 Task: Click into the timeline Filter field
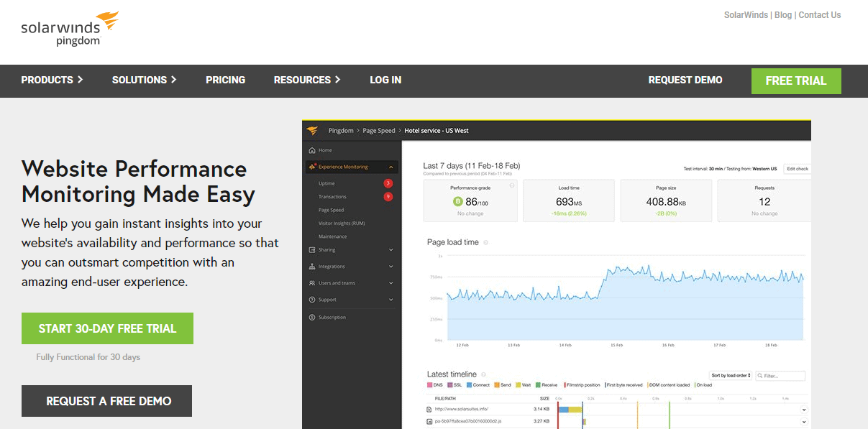[x=780, y=376]
